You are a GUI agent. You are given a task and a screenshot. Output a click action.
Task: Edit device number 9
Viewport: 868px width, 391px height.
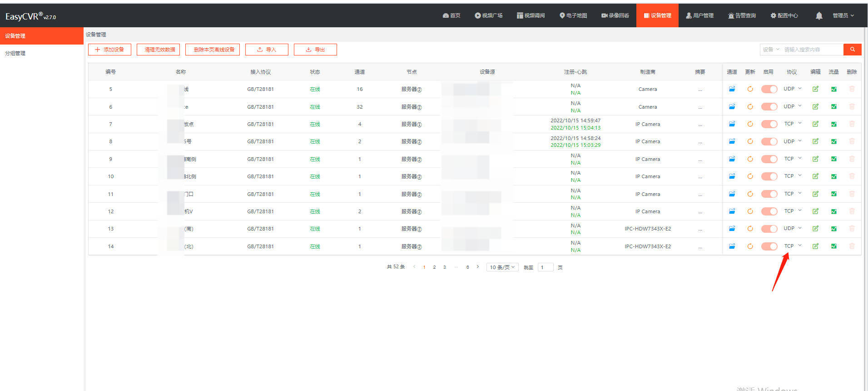coord(815,159)
